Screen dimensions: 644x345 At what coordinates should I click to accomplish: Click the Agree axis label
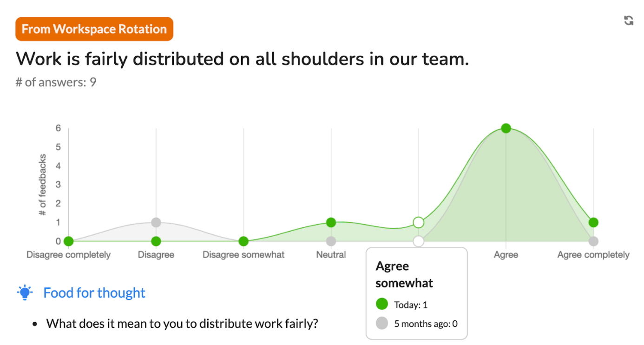pyautogui.click(x=506, y=255)
